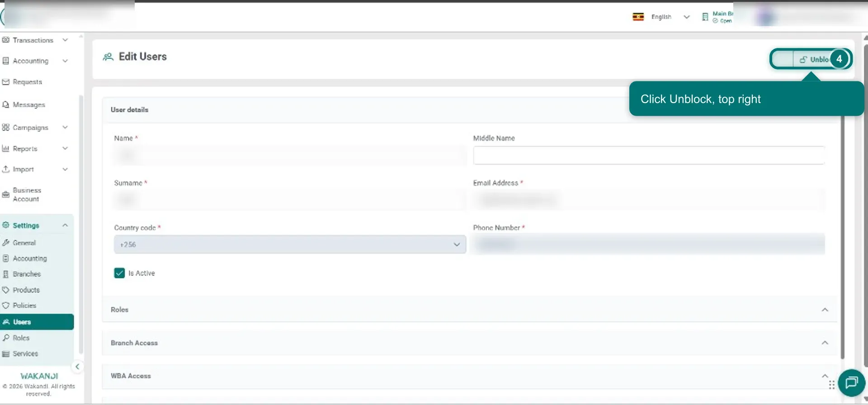Click the Messages bell icon
Image resolution: width=868 pixels, height=405 pixels.
5,104
